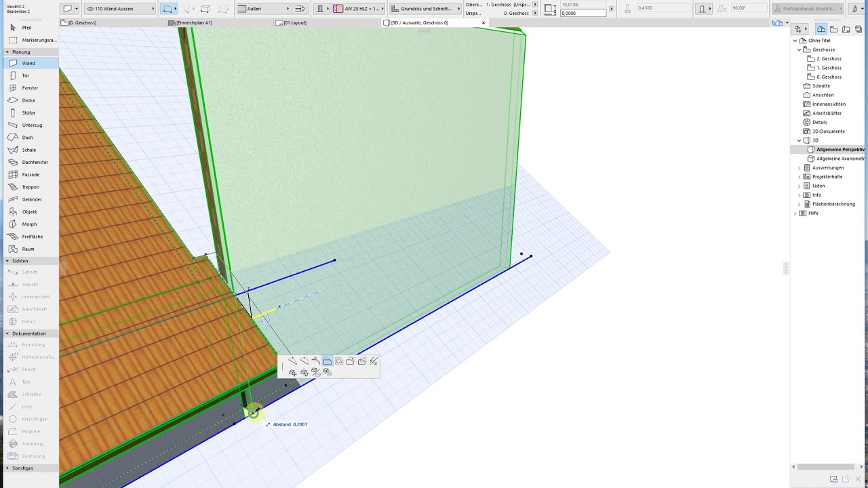Expand Projektinhalte in navigator
The image size is (868, 488).
pos(800,177)
